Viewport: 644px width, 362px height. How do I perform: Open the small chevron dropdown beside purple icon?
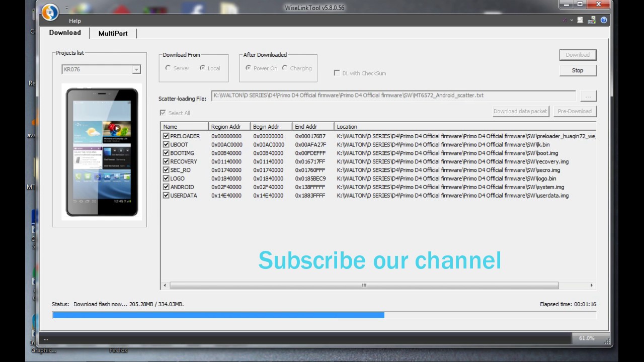[572, 21]
